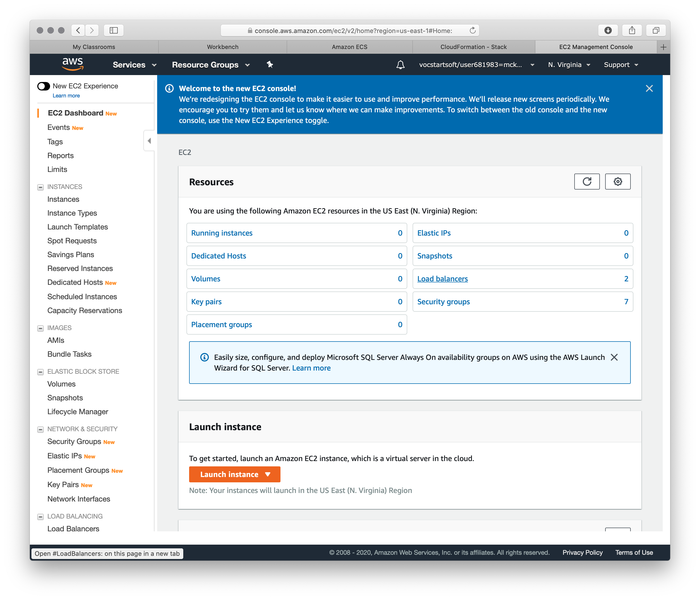Toggle the New EC2 Experience switch
700x600 pixels.
(42, 86)
